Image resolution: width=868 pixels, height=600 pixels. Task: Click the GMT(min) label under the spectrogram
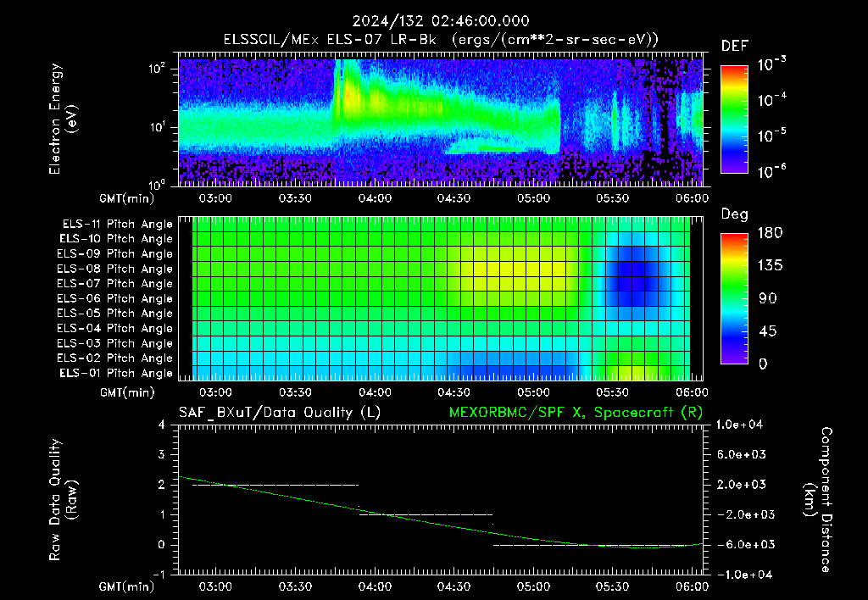point(127,198)
